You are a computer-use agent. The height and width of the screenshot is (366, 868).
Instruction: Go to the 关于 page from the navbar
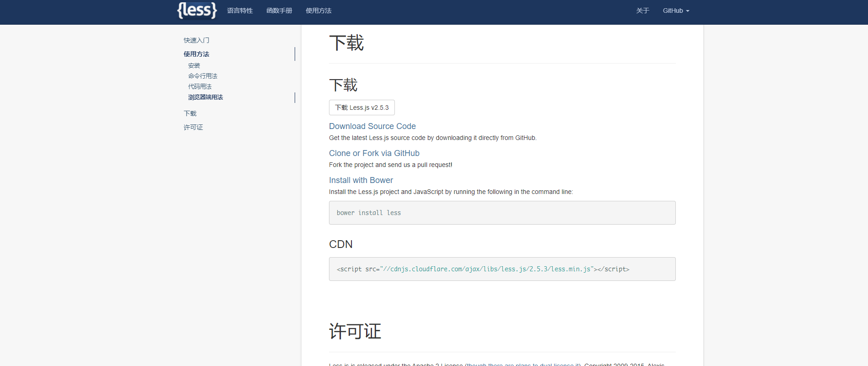[x=642, y=11]
